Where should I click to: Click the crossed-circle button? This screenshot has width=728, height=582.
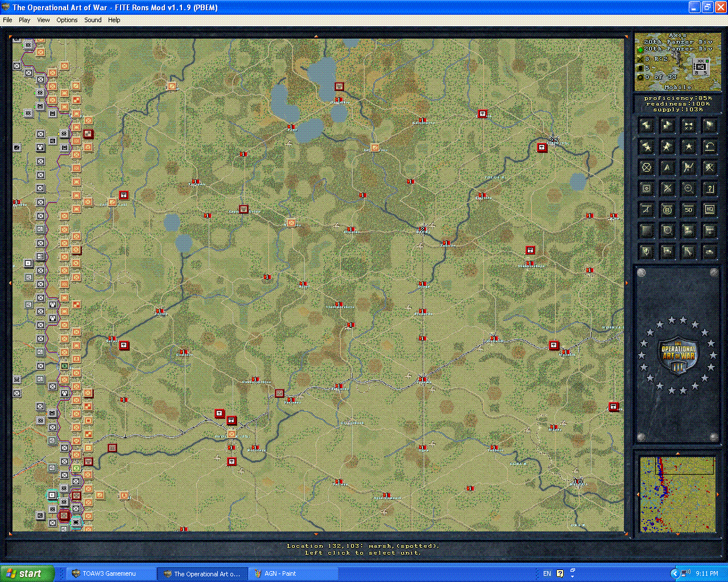[646, 168]
